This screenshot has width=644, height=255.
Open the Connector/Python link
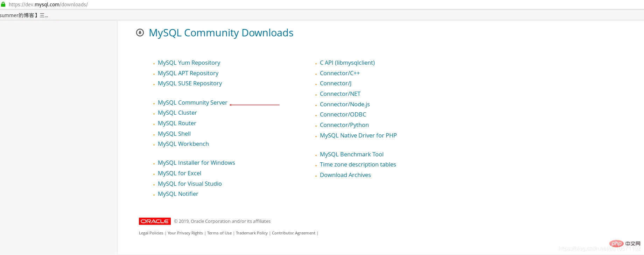coord(344,125)
